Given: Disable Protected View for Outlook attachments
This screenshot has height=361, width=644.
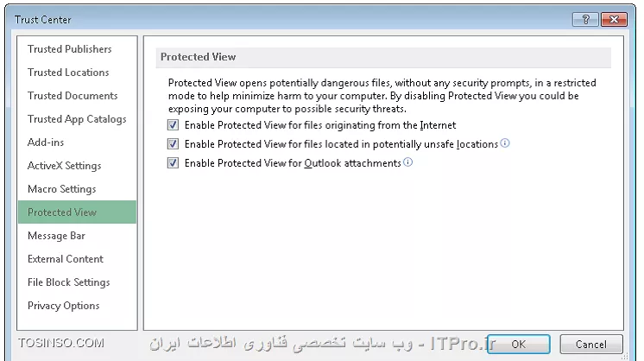Looking at the screenshot, I should (173, 162).
